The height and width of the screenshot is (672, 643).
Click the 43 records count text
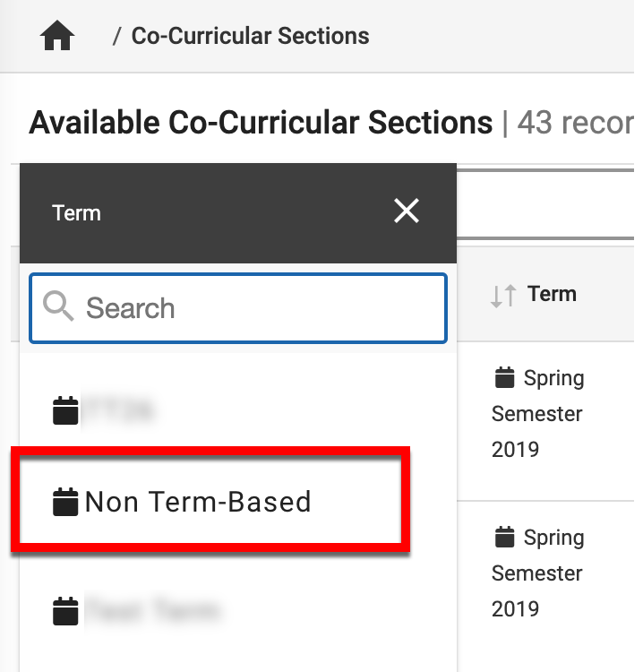tap(575, 123)
